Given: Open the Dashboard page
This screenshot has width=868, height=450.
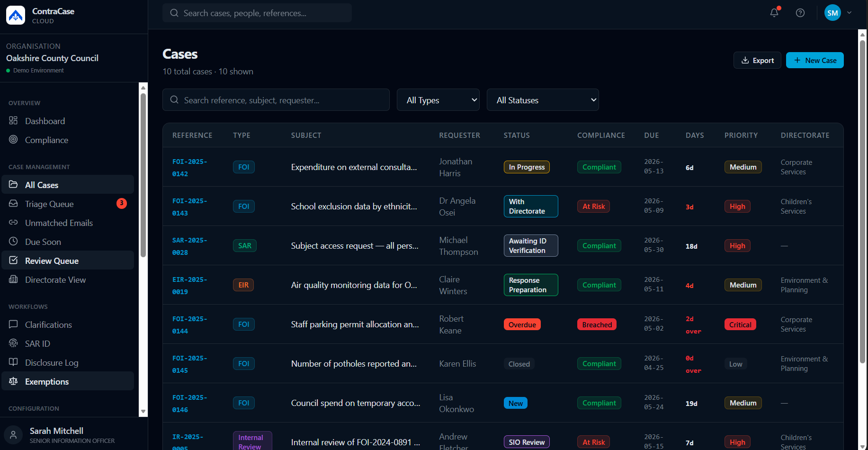Looking at the screenshot, I should point(68,121).
